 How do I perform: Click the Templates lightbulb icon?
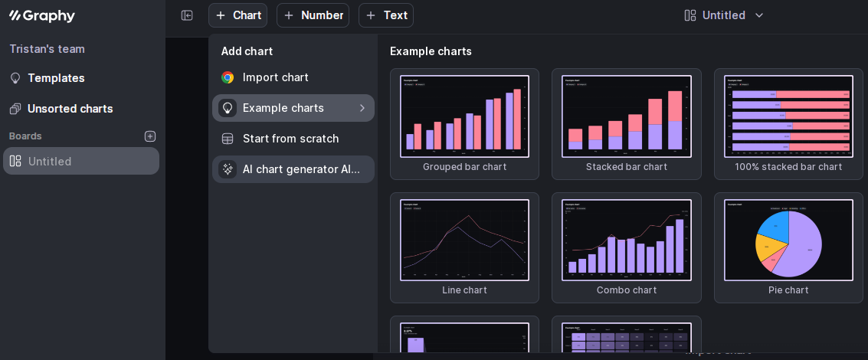(15, 78)
